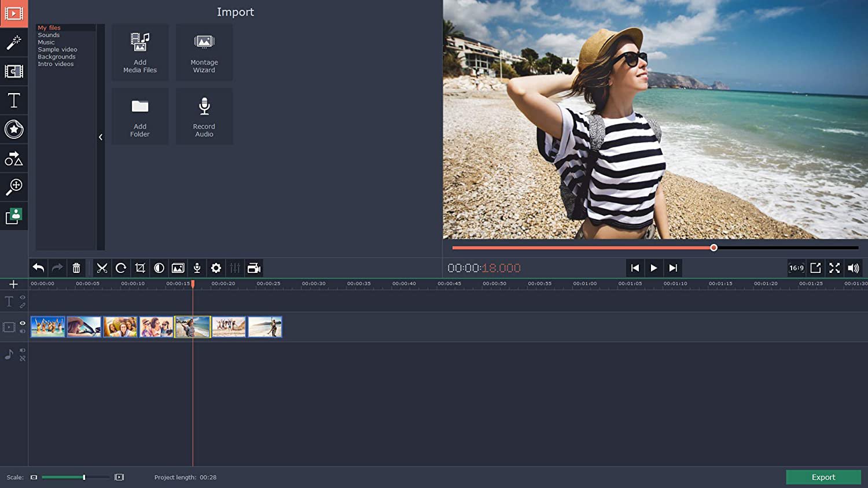Hide the video track with the eye toggle
The height and width of the screenshot is (488, 868).
(x=23, y=323)
